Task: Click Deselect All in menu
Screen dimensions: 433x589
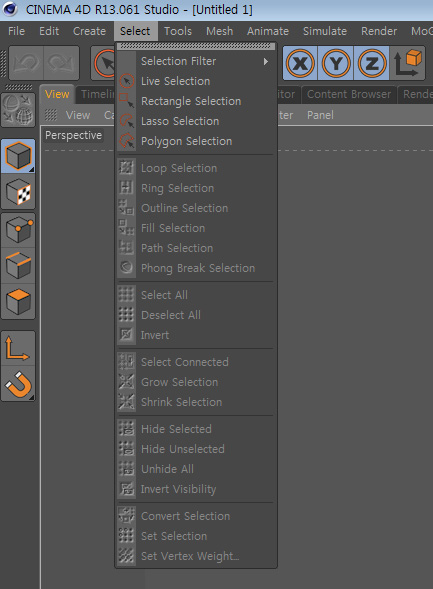Action: [x=196, y=315]
